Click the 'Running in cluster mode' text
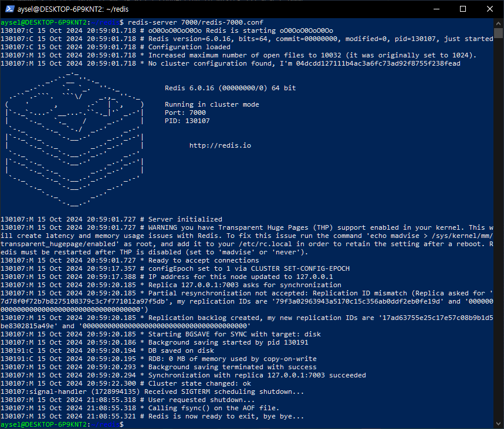This screenshot has height=429, width=504. (x=212, y=104)
